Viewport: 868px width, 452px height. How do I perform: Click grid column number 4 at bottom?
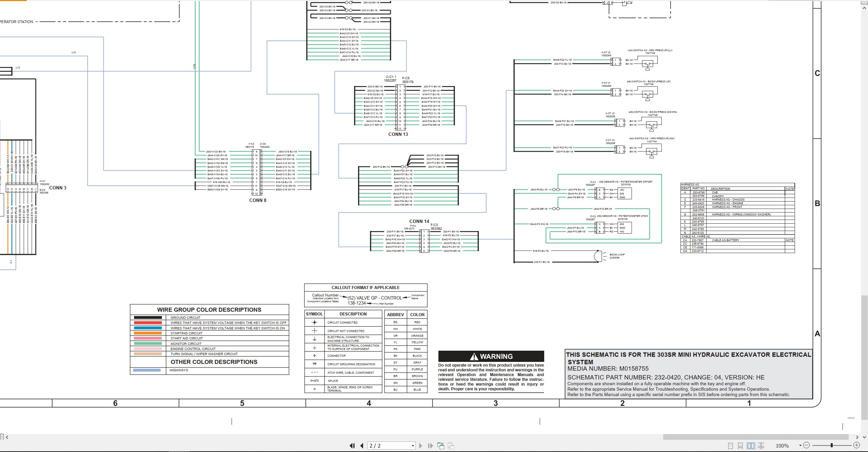click(x=369, y=403)
